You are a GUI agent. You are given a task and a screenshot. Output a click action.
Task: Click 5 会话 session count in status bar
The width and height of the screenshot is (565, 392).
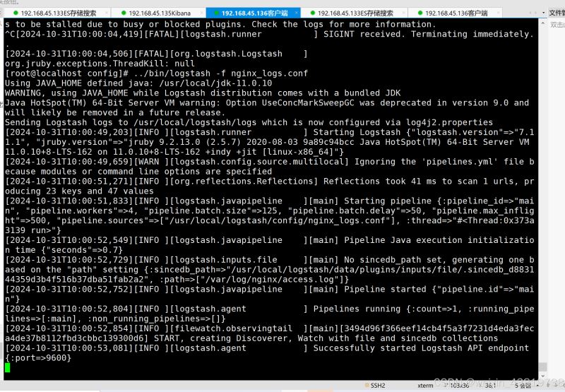(523, 386)
